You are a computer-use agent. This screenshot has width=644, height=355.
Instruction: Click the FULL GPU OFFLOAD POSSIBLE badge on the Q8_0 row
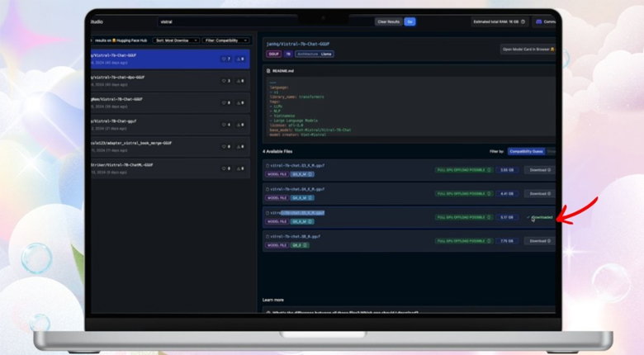[x=464, y=241]
